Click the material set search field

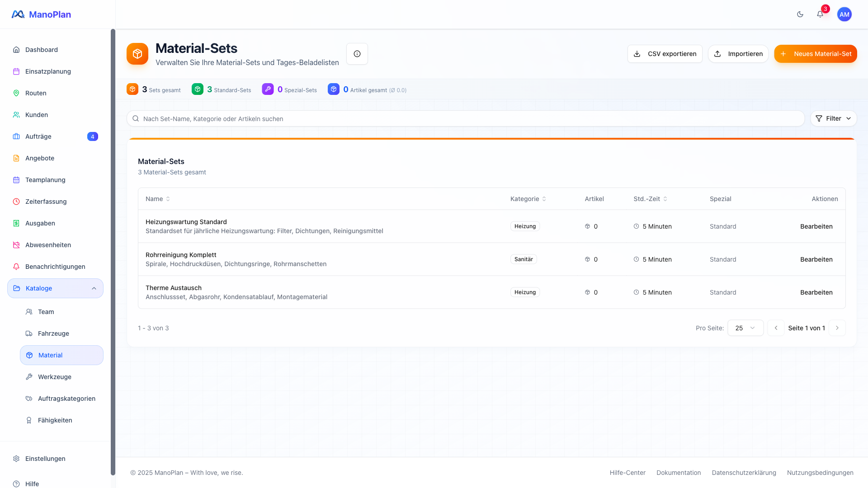466,119
